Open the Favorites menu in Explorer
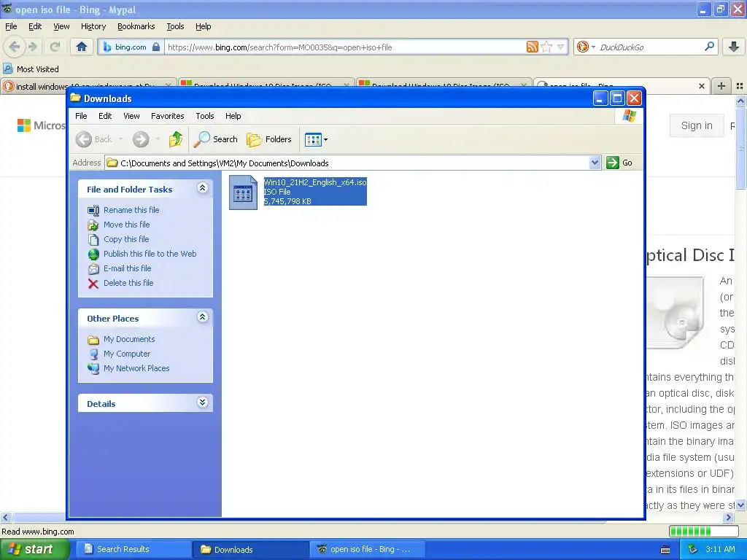Screen dimensions: 747x560 pos(167,116)
